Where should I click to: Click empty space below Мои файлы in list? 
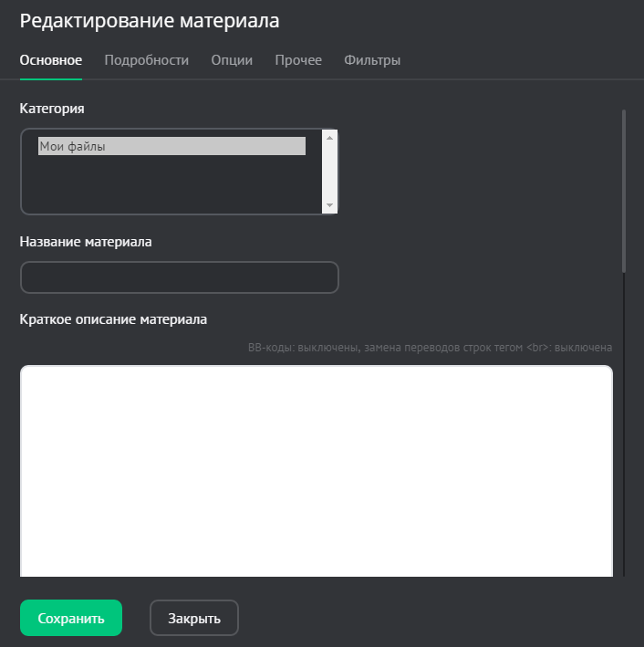point(171,187)
